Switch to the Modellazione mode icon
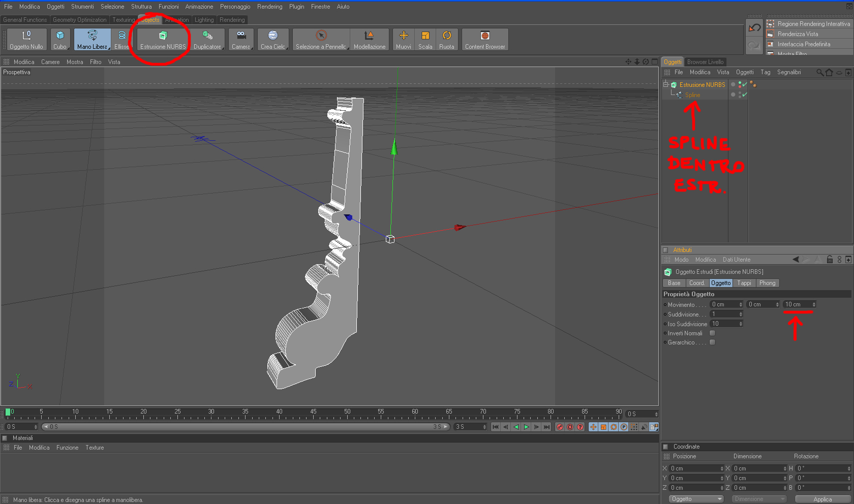854x504 pixels. [x=370, y=39]
